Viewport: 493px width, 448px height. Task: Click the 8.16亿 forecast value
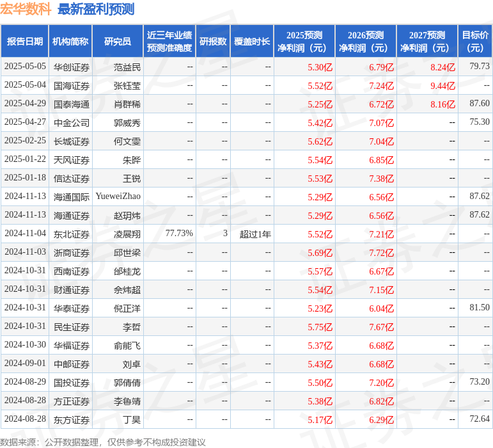click(442, 104)
